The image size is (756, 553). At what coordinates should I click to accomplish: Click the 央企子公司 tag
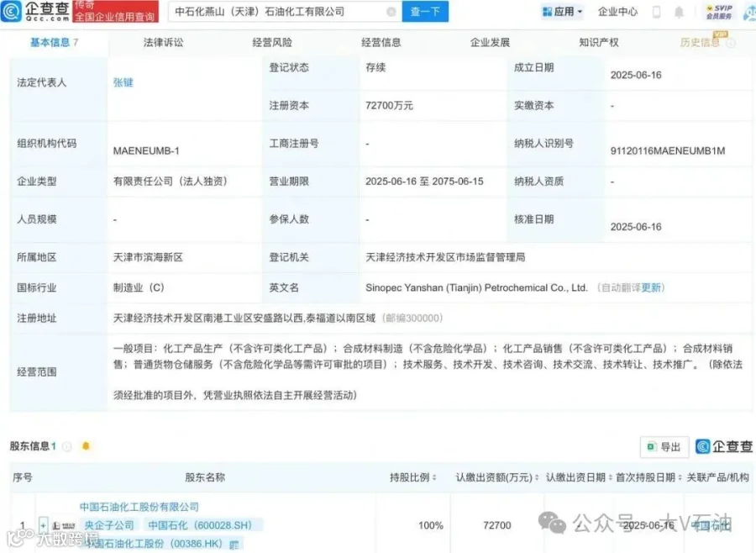(x=109, y=525)
